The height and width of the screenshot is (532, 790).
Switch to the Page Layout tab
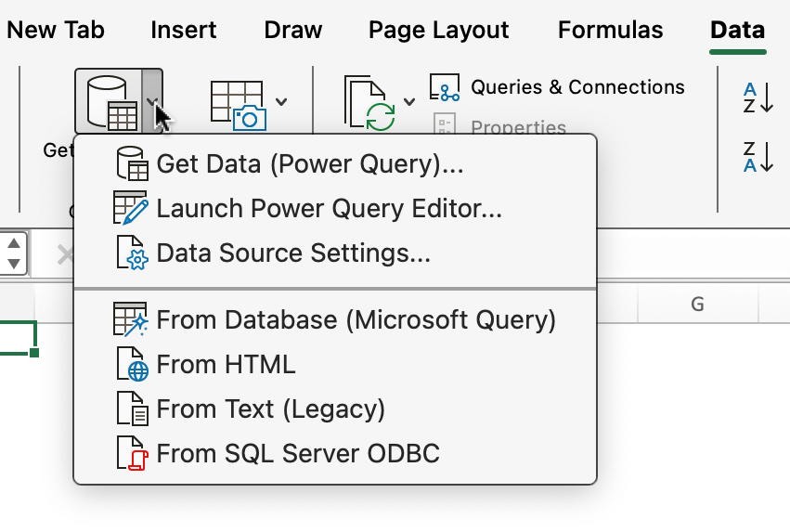[438, 30]
